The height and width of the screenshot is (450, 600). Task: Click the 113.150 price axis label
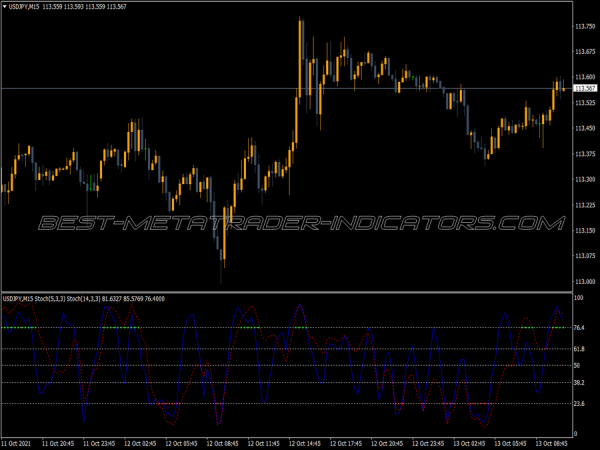tap(585, 230)
